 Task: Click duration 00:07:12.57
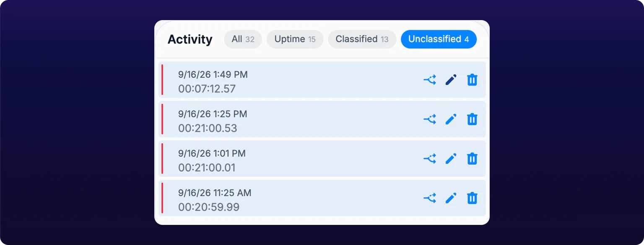coord(207,89)
